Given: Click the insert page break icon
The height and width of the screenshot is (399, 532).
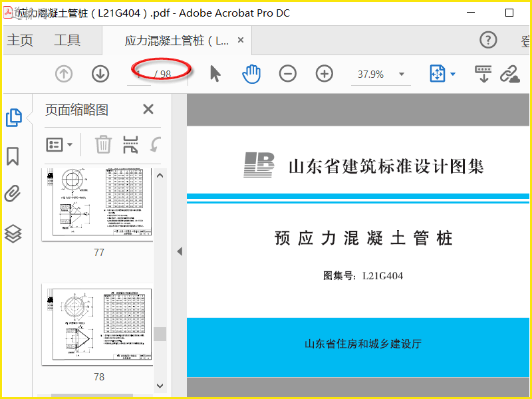Looking at the screenshot, I should point(130,144).
